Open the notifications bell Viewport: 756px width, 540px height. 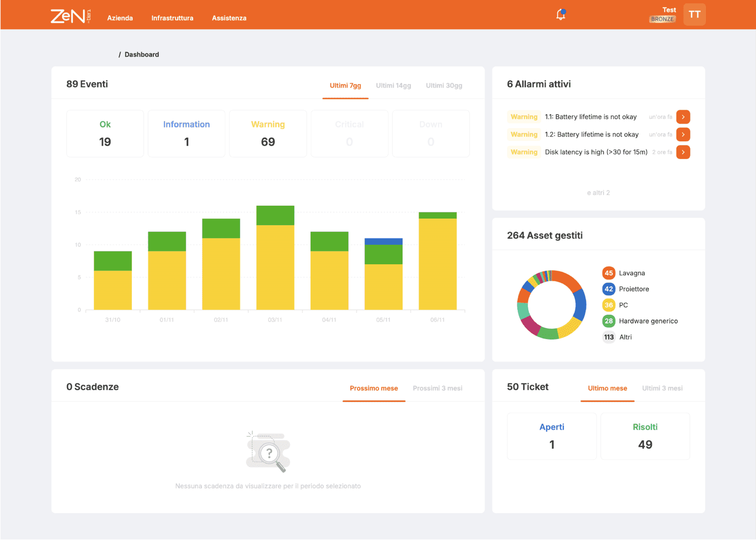point(561,15)
